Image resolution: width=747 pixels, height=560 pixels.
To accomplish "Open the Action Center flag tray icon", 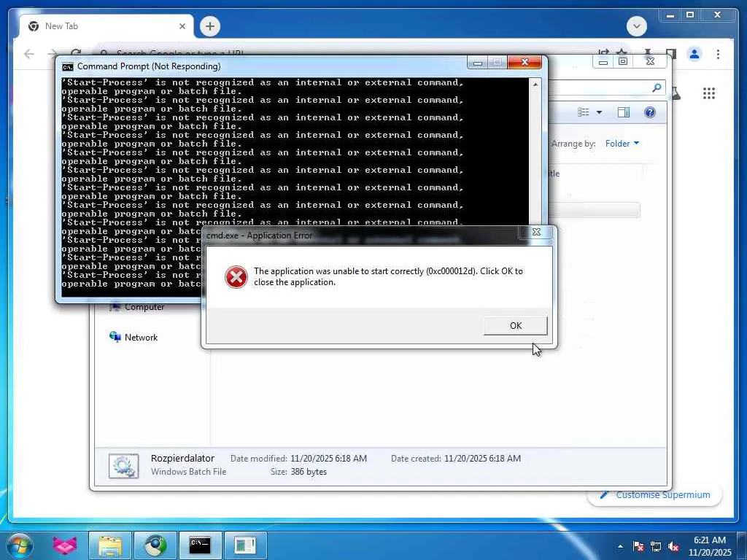I will [x=638, y=546].
